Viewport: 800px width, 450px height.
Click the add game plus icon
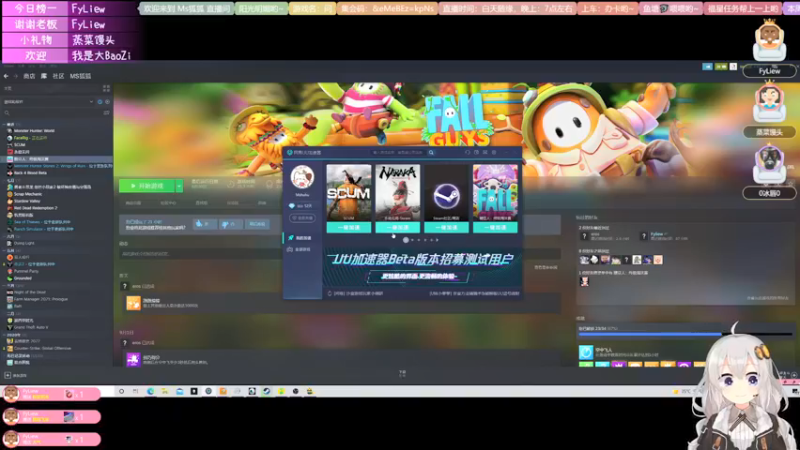(7, 375)
